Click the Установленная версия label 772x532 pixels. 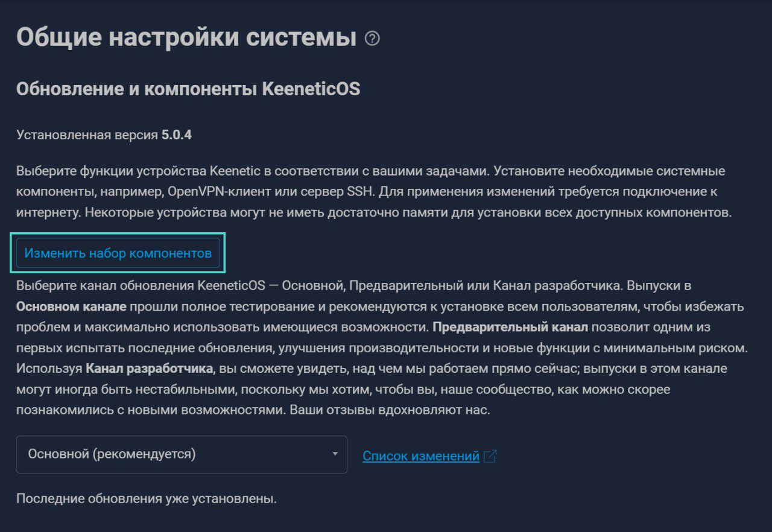click(x=87, y=135)
